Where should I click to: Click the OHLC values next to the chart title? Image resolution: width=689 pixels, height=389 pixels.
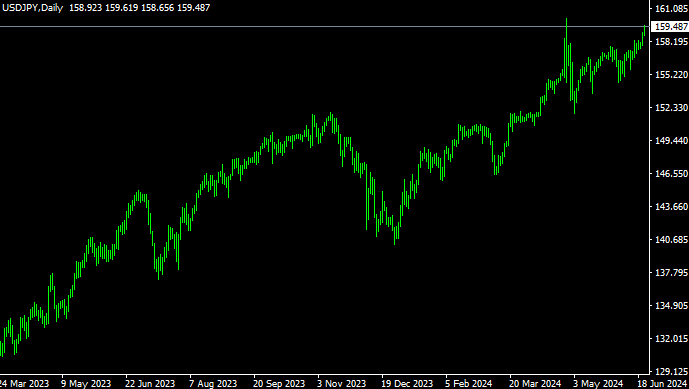click(139, 8)
